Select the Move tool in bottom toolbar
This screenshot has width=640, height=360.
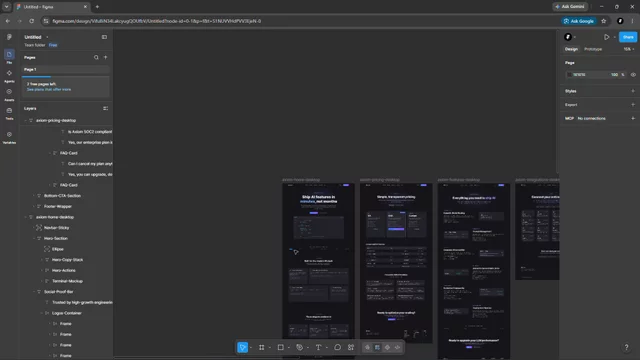[x=242, y=347]
